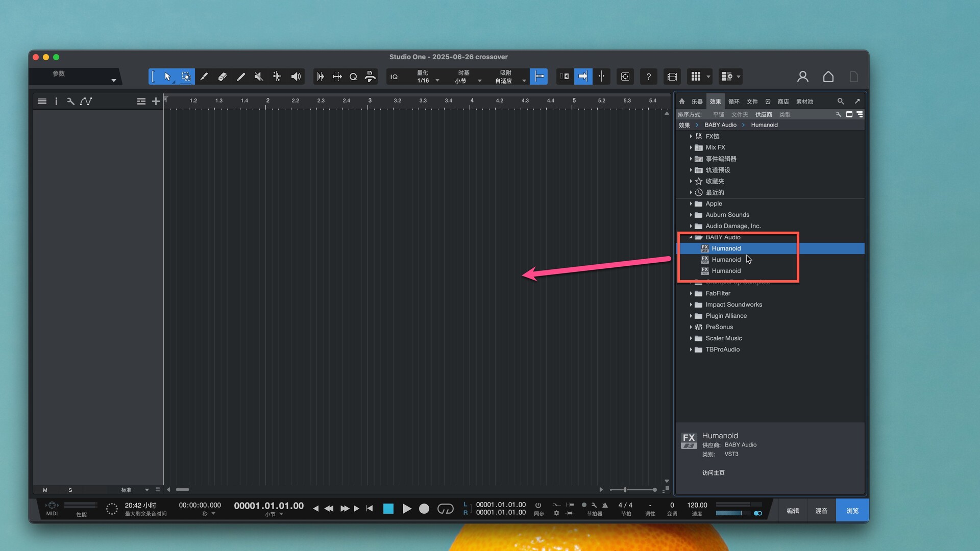Expand the Apple folder
The image size is (980, 551).
691,204
